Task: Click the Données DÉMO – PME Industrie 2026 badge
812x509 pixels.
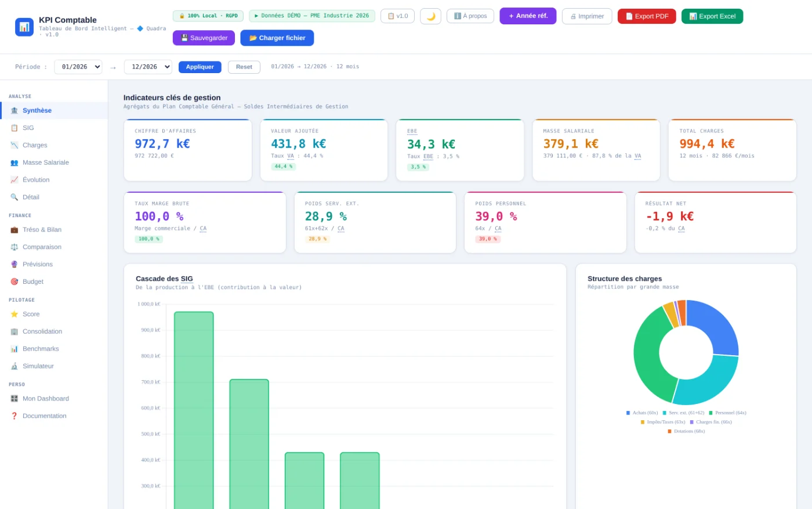Action: click(312, 16)
